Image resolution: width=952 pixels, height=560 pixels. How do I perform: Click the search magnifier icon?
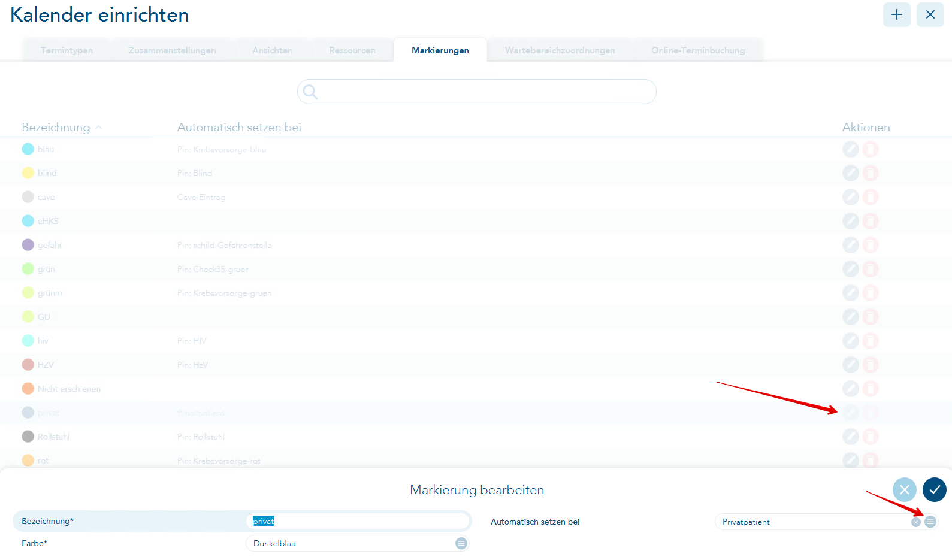pyautogui.click(x=310, y=92)
